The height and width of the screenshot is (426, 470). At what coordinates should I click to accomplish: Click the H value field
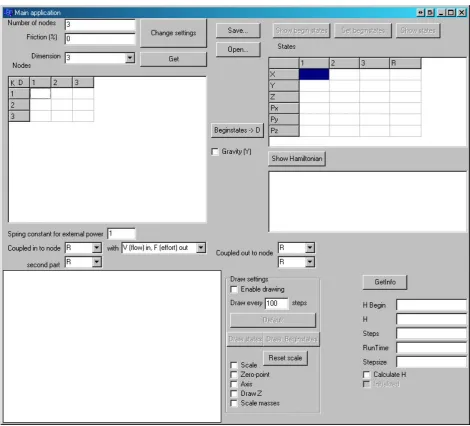(x=432, y=319)
